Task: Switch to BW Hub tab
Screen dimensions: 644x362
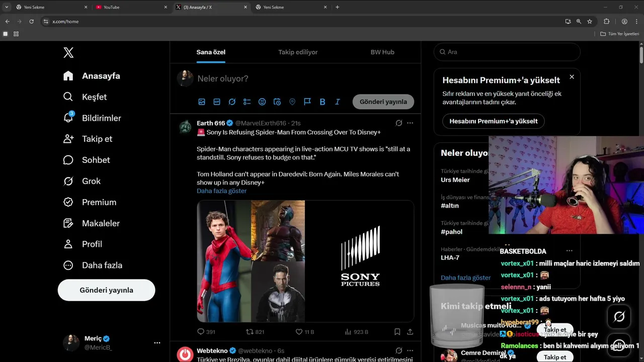Action: coord(382,52)
